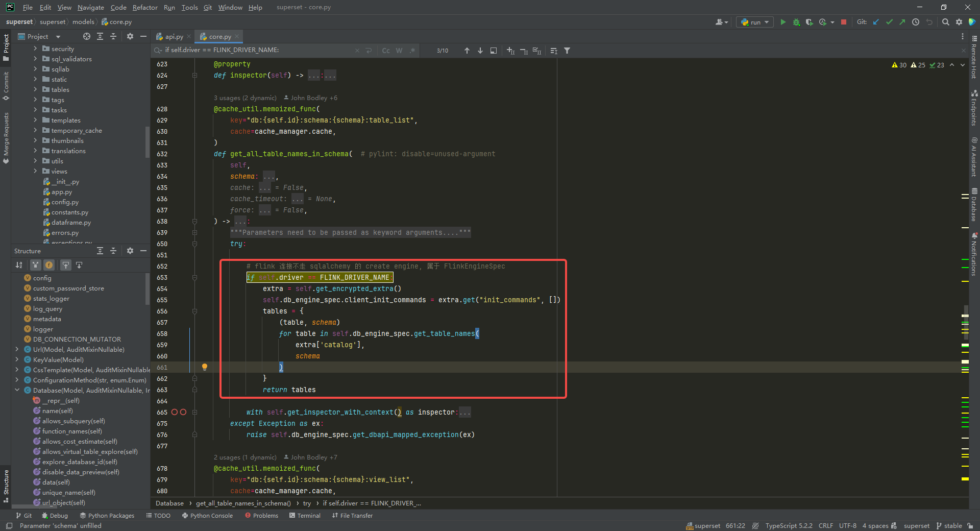Expand all in Project panel

[100, 36]
